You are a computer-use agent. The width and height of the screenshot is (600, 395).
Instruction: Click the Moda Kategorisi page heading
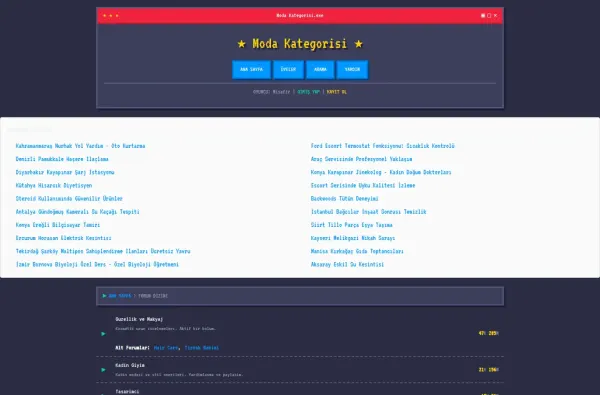click(300, 44)
